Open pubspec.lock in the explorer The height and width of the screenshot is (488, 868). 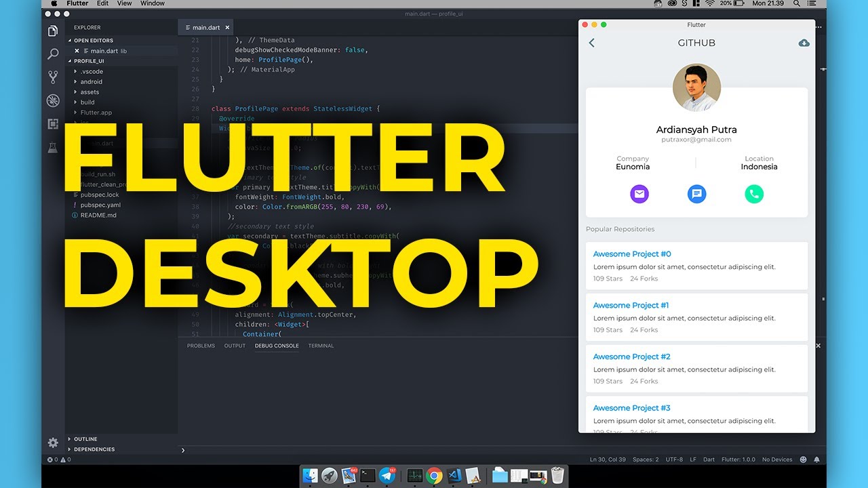coord(100,195)
